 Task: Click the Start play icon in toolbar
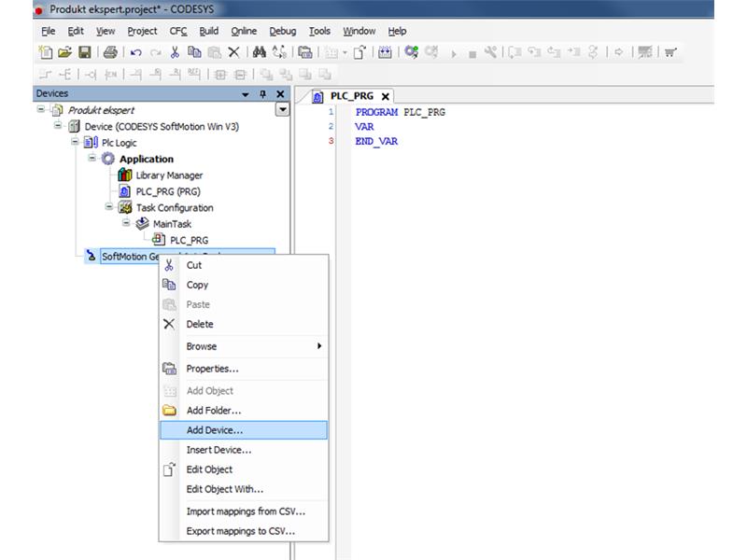pos(454,54)
